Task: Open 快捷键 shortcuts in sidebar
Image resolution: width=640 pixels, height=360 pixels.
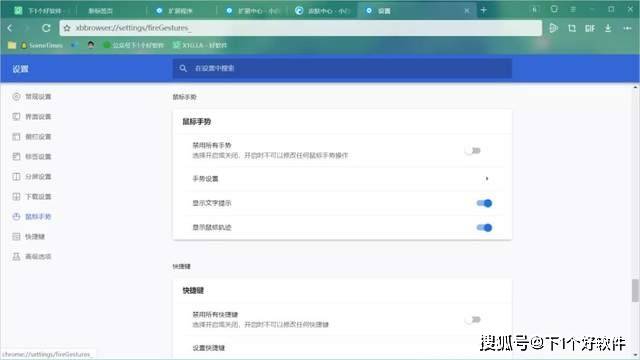Action: tap(29, 237)
